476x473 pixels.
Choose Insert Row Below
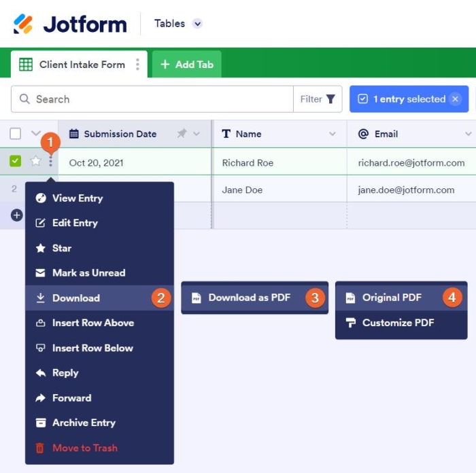99,348
